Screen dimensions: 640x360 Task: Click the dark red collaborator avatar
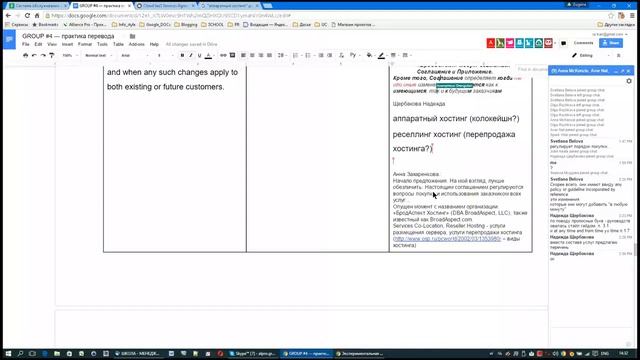[x=549, y=43]
